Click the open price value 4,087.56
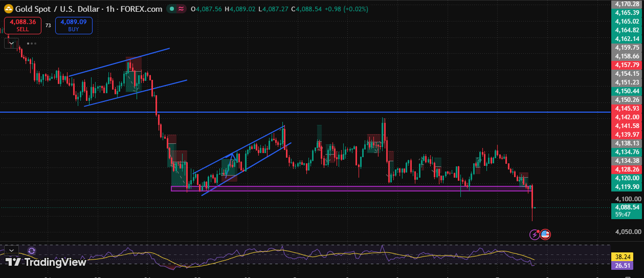This screenshot has height=278, width=644. click(x=210, y=9)
